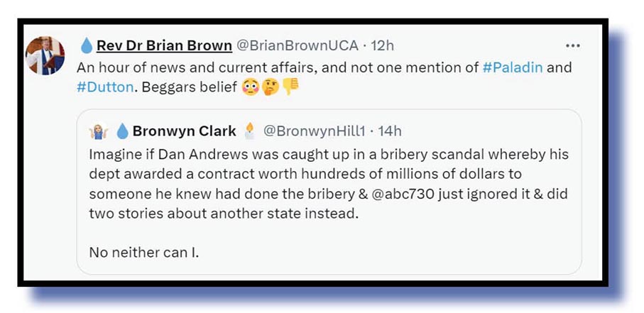Click Rev Dr Brian Brown's profile photo

(x=45, y=55)
